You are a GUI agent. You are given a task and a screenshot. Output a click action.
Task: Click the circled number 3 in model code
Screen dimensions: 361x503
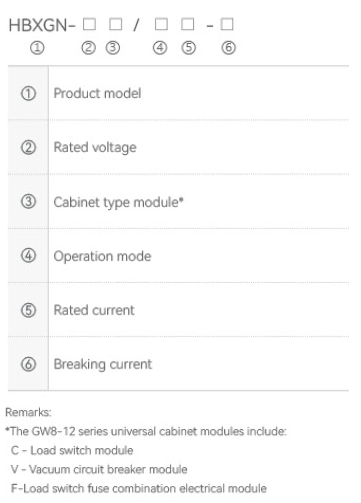click(x=113, y=48)
